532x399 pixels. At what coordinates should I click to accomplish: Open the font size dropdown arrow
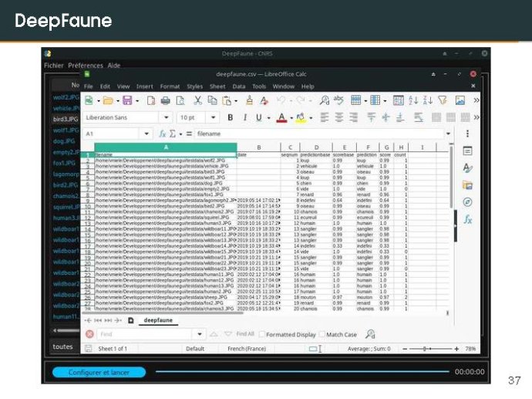click(x=213, y=117)
